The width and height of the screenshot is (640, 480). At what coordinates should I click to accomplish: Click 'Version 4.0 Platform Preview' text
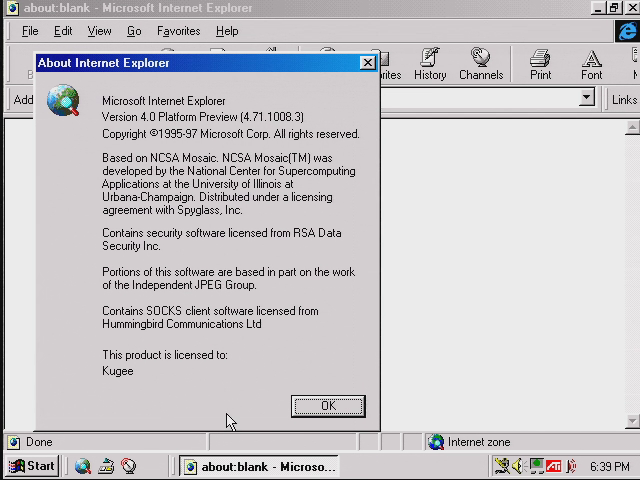[x=169, y=117]
